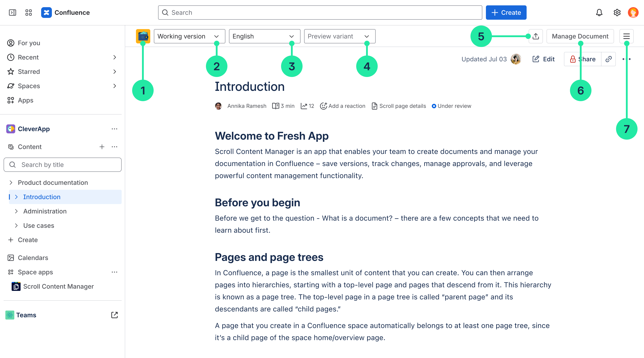The width and height of the screenshot is (644, 358).
Task: Click Content section label
Action: point(30,147)
